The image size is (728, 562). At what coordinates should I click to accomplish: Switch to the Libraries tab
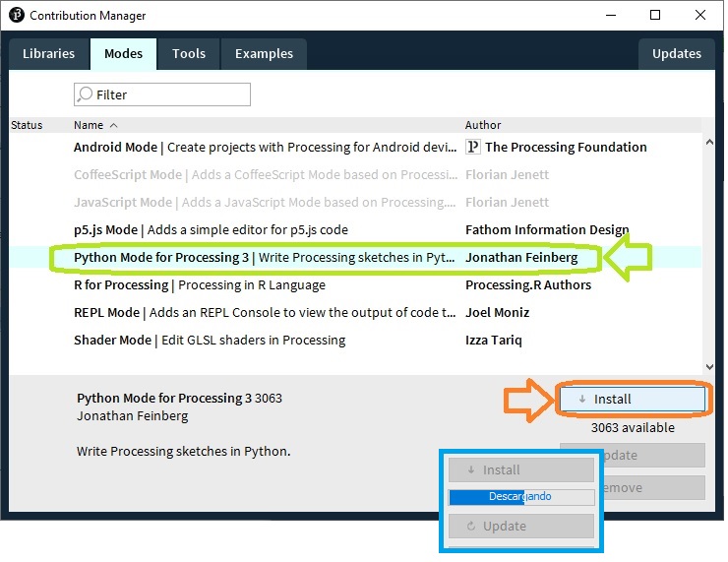click(49, 54)
